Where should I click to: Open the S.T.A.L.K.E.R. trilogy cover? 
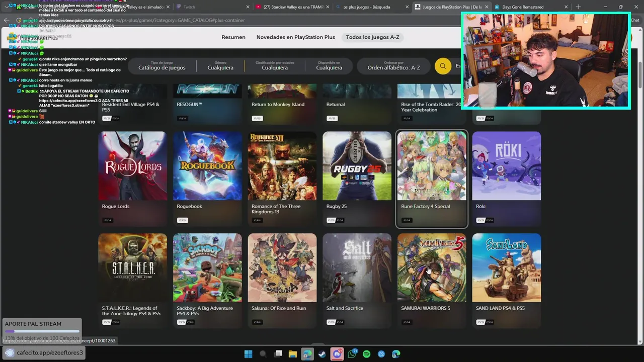(133, 267)
